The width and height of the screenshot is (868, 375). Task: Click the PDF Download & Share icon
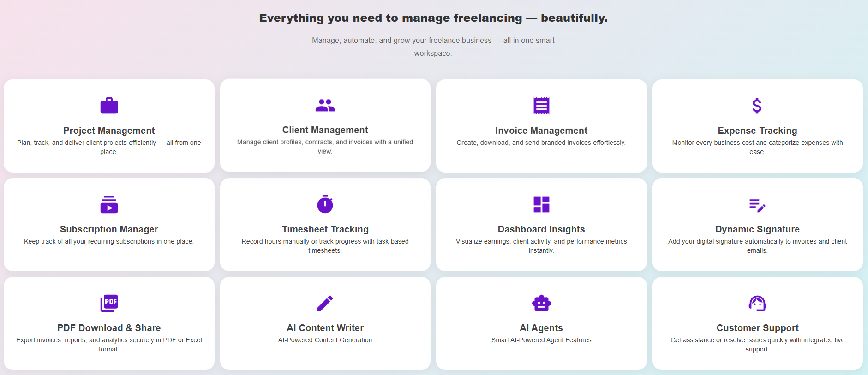(109, 303)
